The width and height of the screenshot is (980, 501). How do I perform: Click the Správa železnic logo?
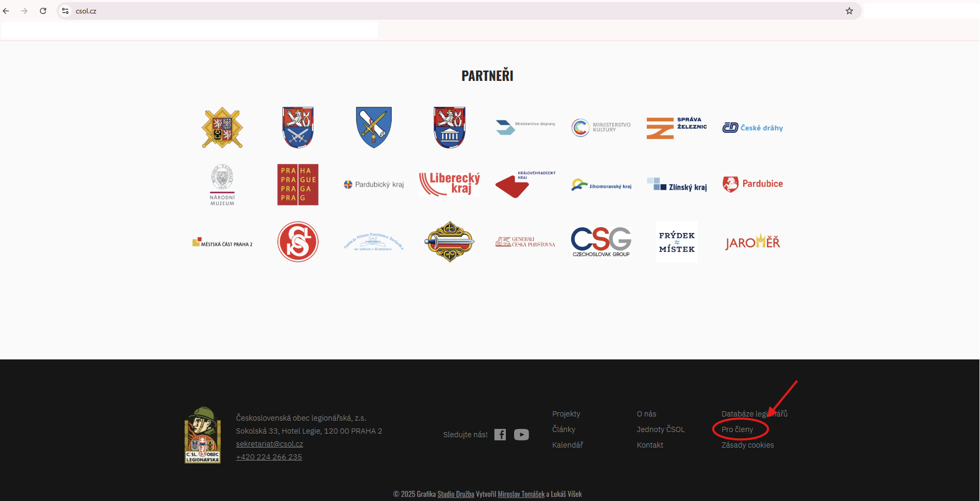[677, 128]
